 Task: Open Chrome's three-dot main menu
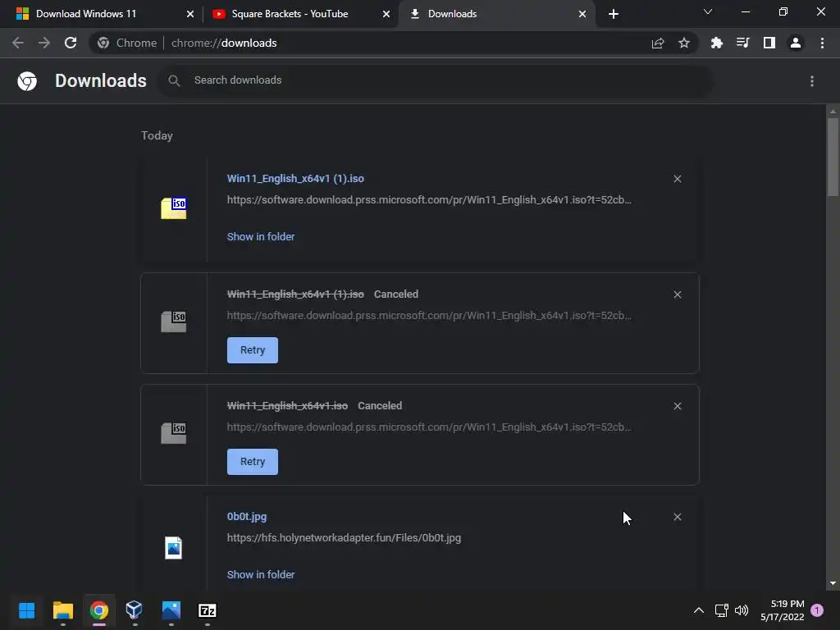[822, 43]
